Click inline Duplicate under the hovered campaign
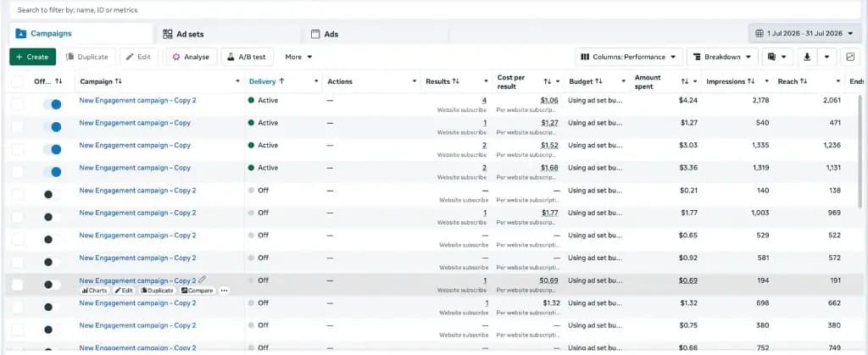This screenshot has width=868, height=355. [157, 291]
